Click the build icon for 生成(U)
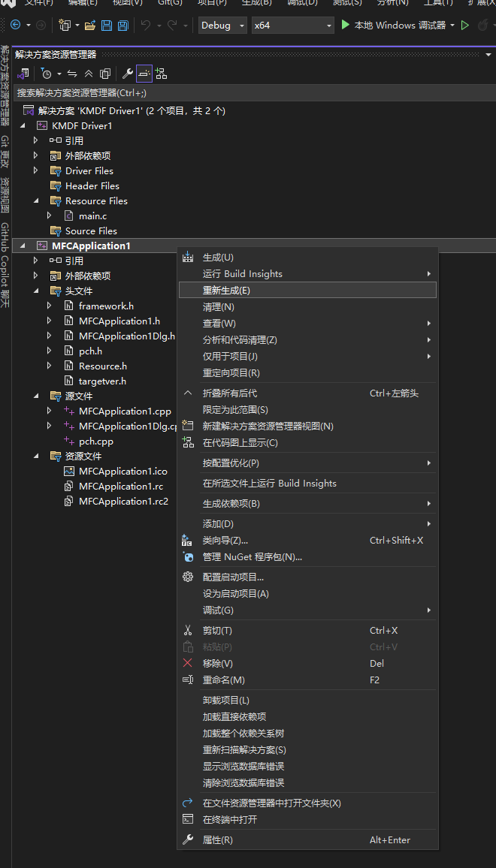The height and width of the screenshot is (868, 496). 187,257
